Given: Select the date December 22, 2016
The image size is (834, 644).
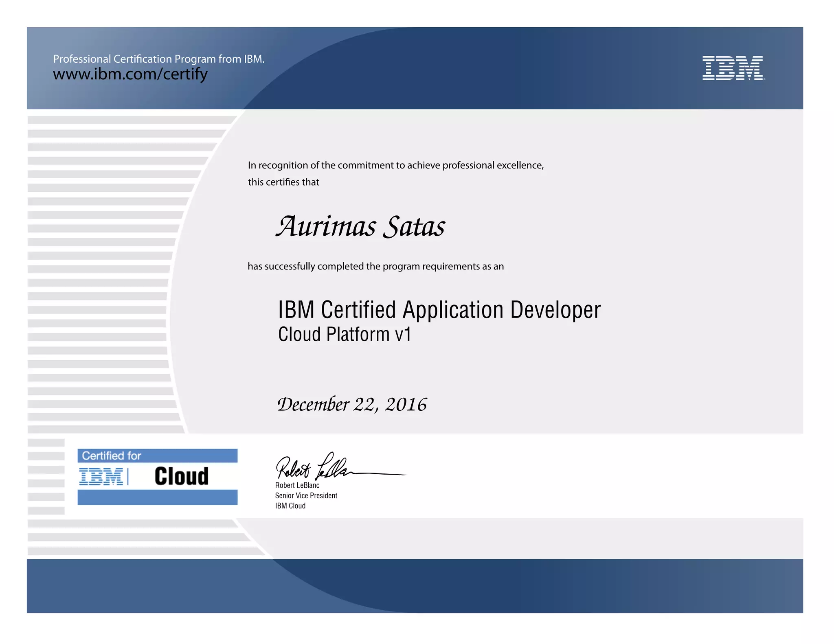Looking at the screenshot, I should click(x=352, y=404).
